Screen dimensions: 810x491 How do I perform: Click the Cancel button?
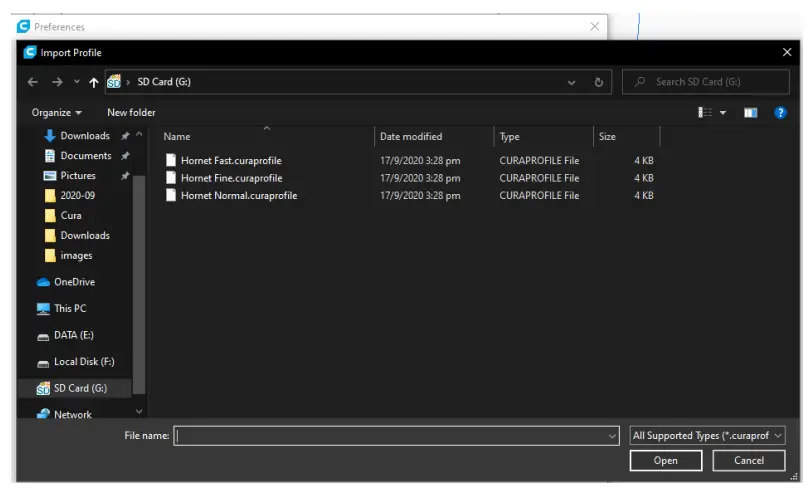pos(749,461)
